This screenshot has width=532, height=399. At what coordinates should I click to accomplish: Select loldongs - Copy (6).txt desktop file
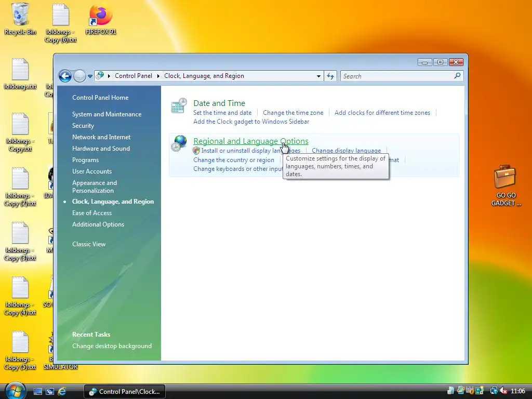tap(61, 23)
